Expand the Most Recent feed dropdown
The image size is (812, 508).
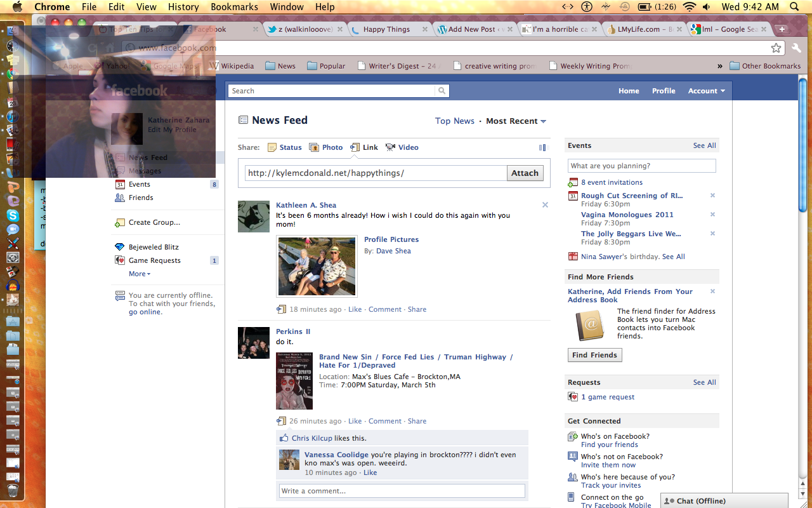[x=516, y=121]
